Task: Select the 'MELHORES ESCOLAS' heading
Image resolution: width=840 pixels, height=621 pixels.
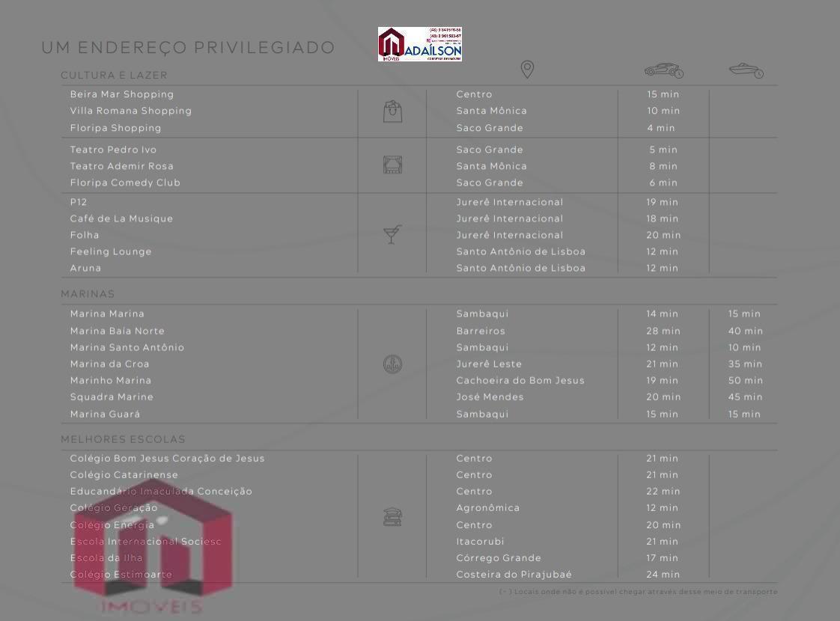Action: [124, 439]
